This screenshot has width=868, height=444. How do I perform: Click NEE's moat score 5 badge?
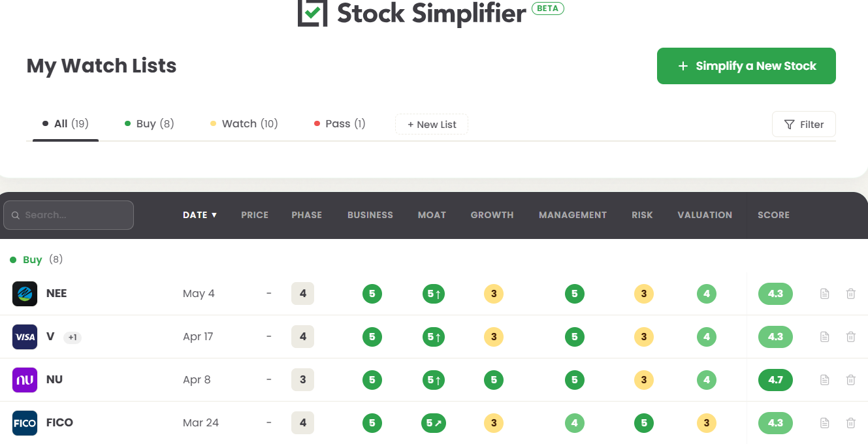434,294
